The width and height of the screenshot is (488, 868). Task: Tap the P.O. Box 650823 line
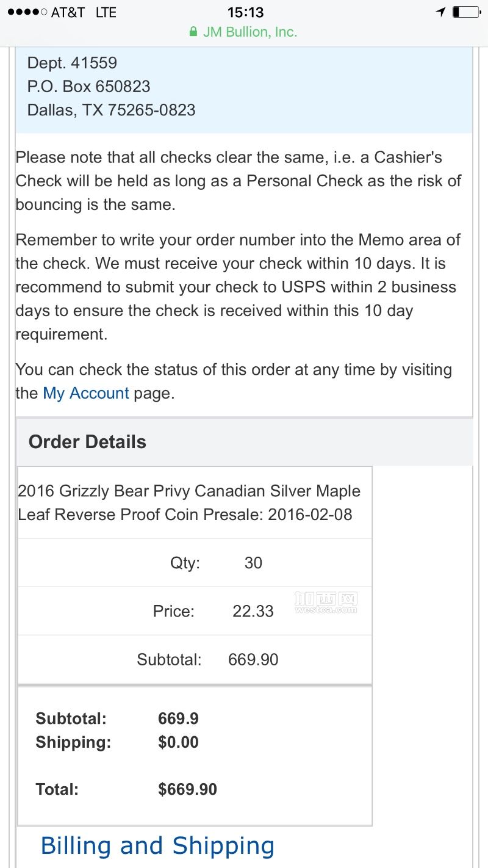click(x=89, y=87)
